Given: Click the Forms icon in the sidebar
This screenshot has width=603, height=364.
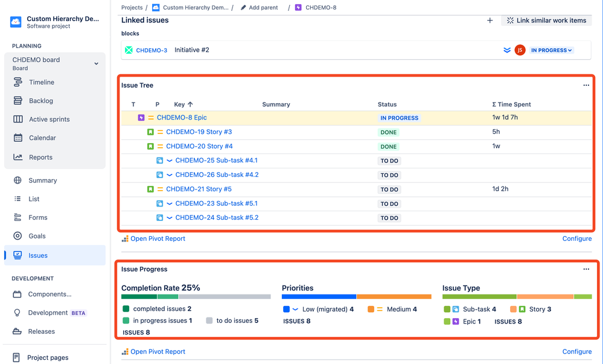Looking at the screenshot, I should click(18, 217).
